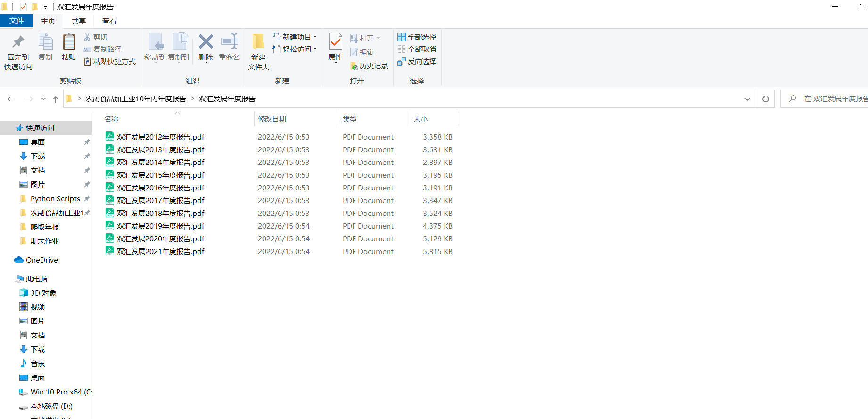Expand the address bar history dropdown

click(x=747, y=99)
